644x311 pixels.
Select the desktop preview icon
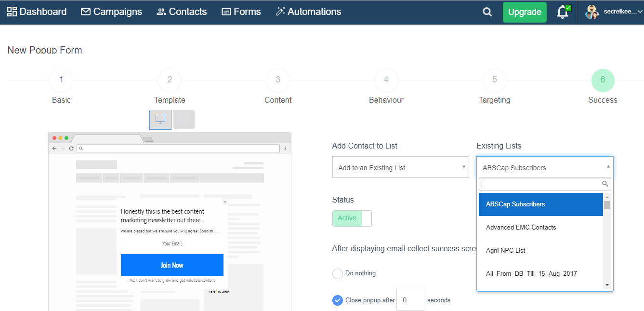coord(160,119)
